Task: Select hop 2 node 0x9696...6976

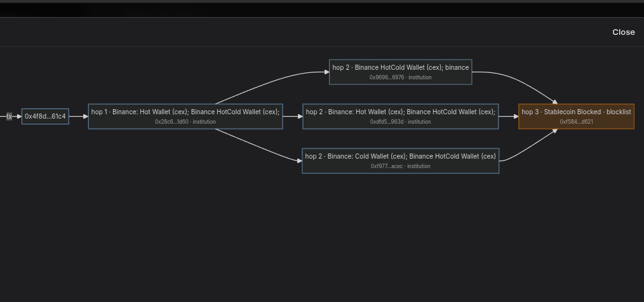Action: pos(401,72)
